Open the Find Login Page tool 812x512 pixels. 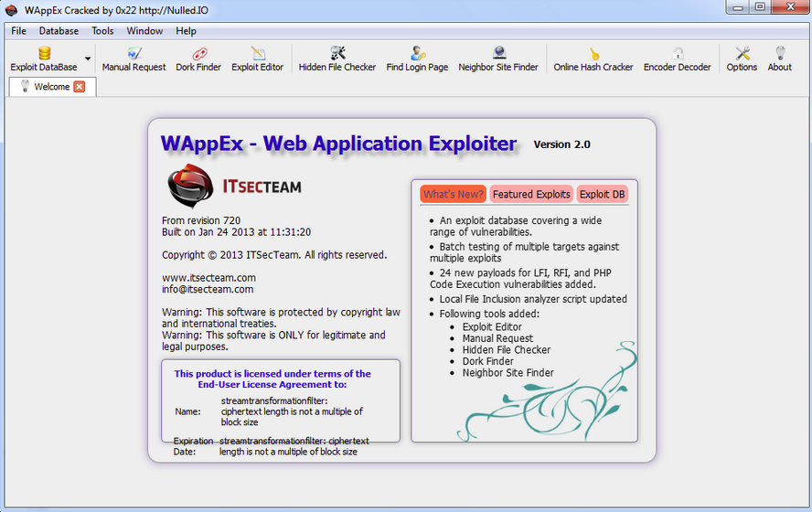(x=417, y=59)
